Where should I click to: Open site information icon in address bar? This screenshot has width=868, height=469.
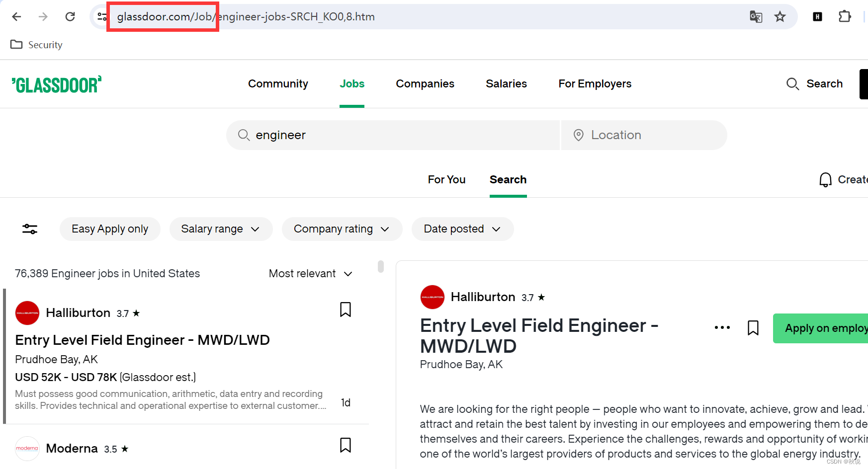point(102,17)
